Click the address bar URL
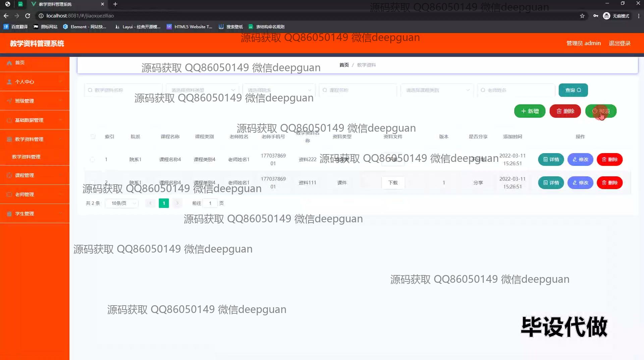 coord(80,16)
